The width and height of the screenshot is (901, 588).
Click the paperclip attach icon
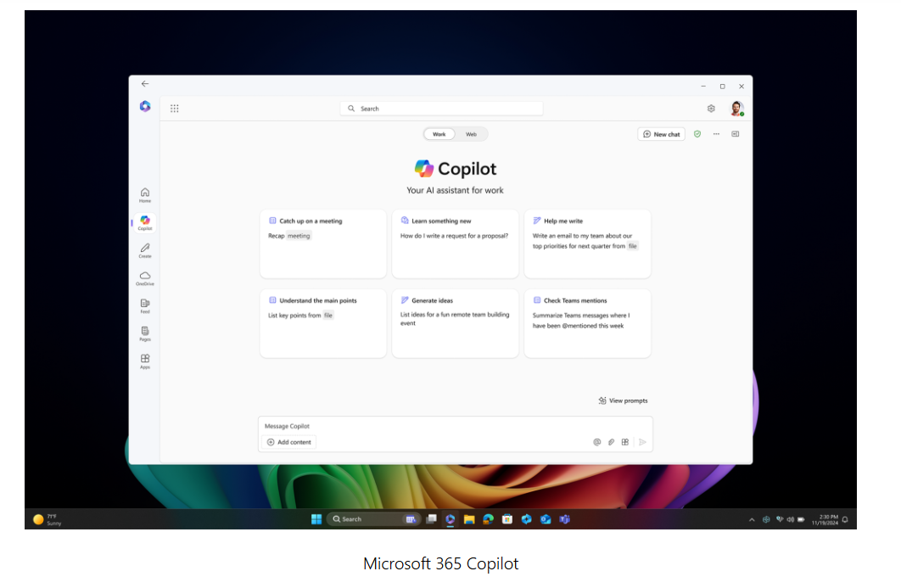pyautogui.click(x=611, y=442)
